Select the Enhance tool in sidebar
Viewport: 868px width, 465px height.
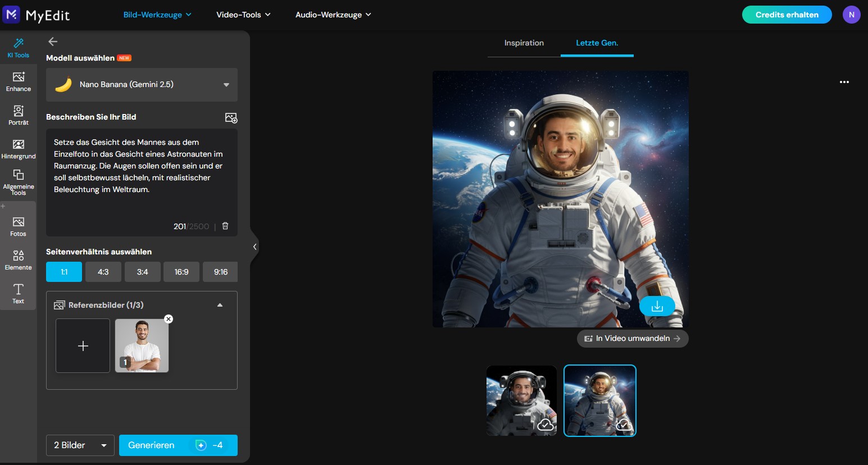(x=18, y=81)
